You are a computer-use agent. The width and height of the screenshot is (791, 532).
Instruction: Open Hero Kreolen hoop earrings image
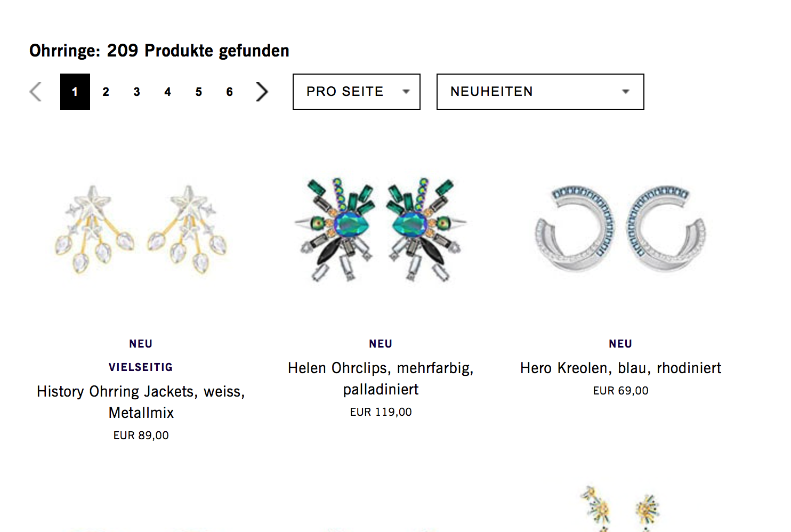coord(620,228)
